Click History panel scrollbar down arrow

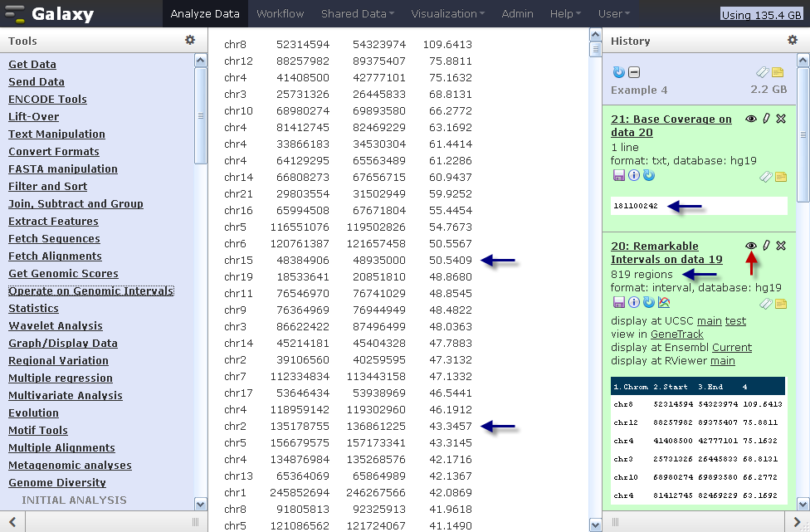tap(803, 504)
